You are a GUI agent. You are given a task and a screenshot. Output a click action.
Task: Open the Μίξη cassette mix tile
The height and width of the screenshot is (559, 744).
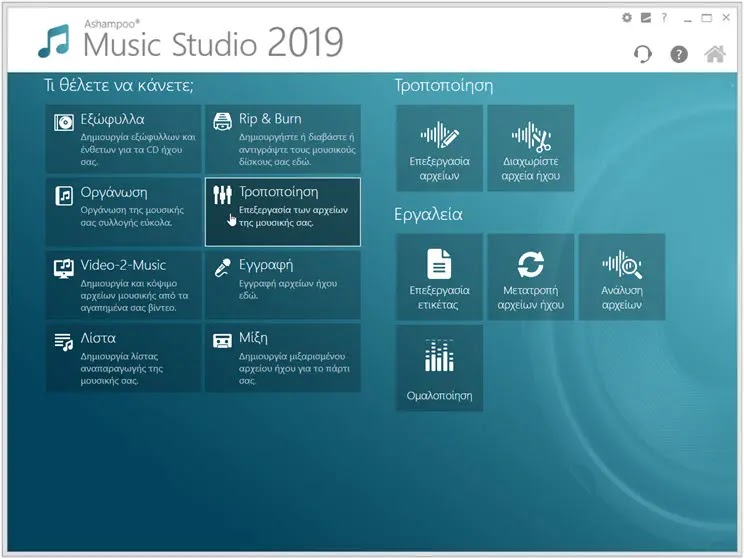pyautogui.click(x=283, y=358)
